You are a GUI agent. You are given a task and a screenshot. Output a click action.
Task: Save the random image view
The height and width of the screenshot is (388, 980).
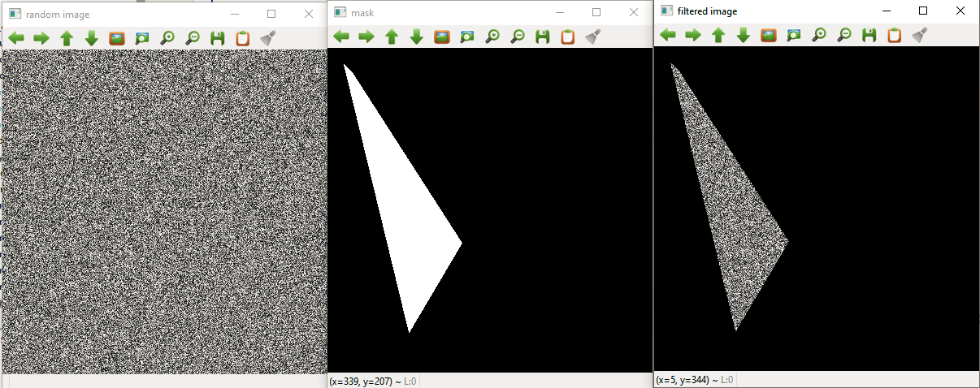[x=217, y=37]
